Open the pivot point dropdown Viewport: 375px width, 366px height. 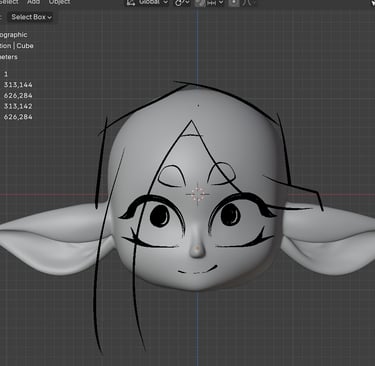pos(182,2)
